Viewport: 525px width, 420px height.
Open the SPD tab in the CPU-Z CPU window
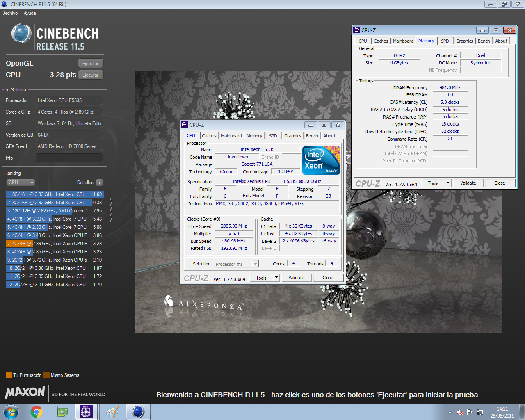[x=273, y=136]
